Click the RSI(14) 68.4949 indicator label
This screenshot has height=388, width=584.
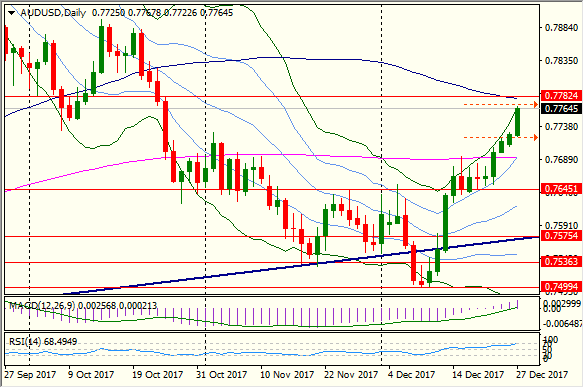tap(43, 341)
